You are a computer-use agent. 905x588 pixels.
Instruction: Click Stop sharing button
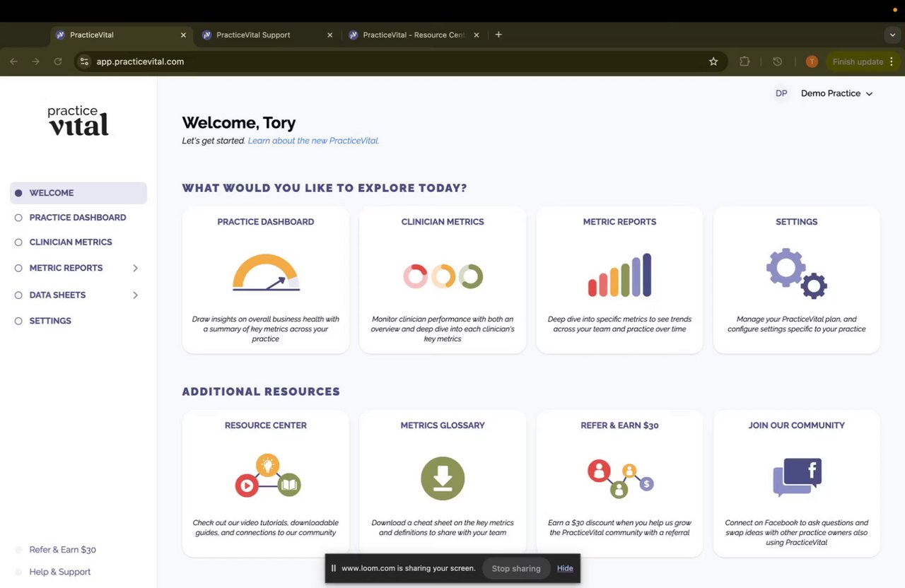point(516,568)
